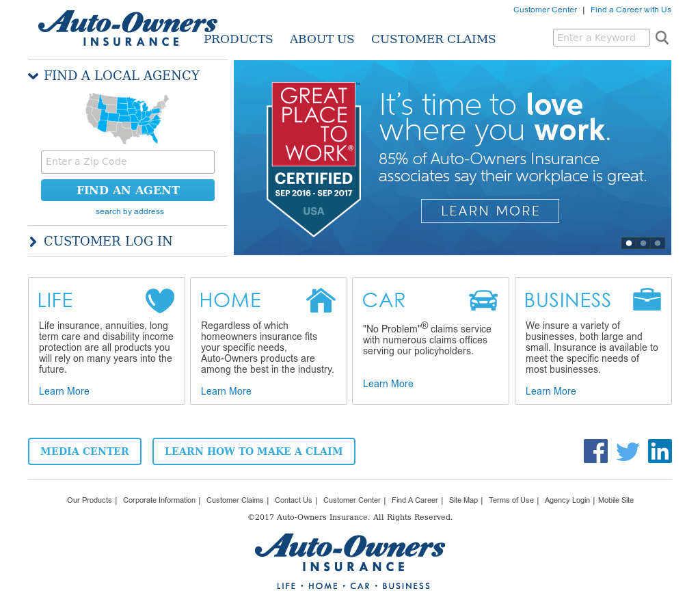Click the Twitter bird icon

click(x=628, y=451)
